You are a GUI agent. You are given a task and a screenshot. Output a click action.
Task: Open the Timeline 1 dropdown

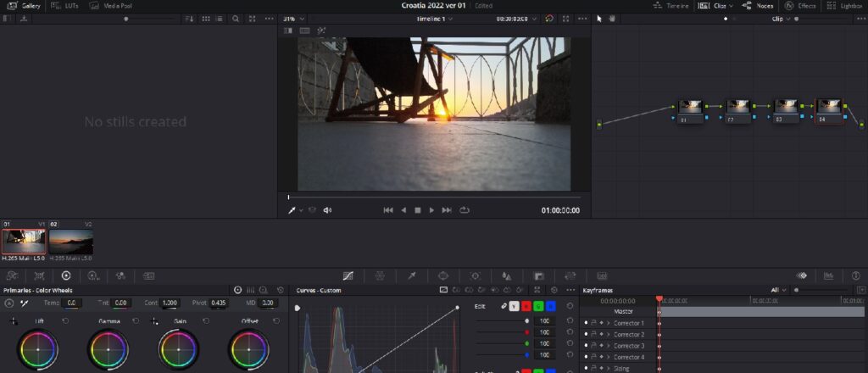pos(434,18)
